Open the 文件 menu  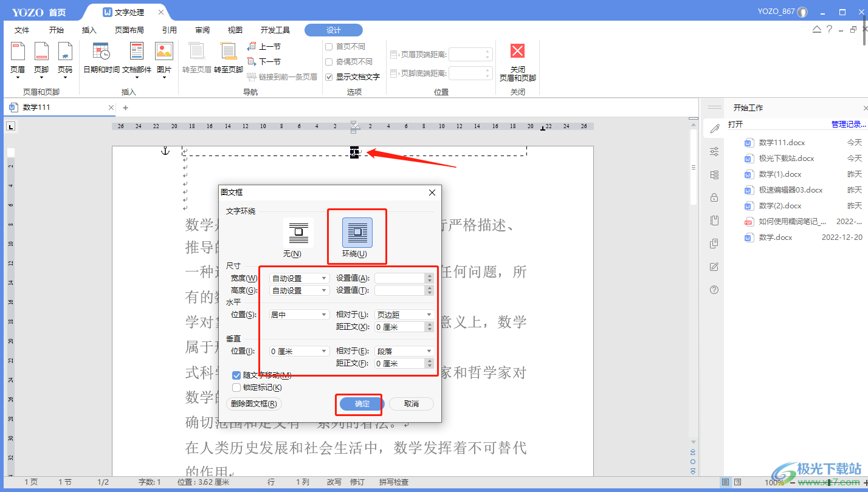(22, 30)
